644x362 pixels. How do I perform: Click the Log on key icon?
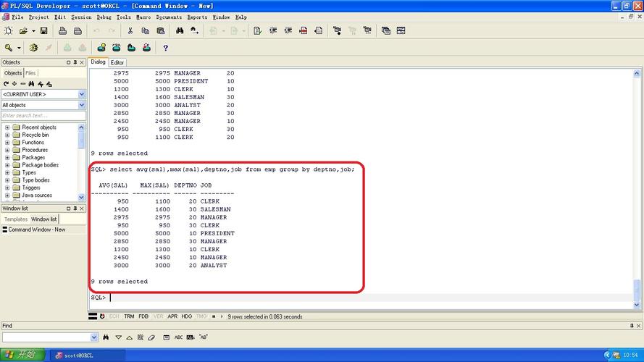pos(9,48)
